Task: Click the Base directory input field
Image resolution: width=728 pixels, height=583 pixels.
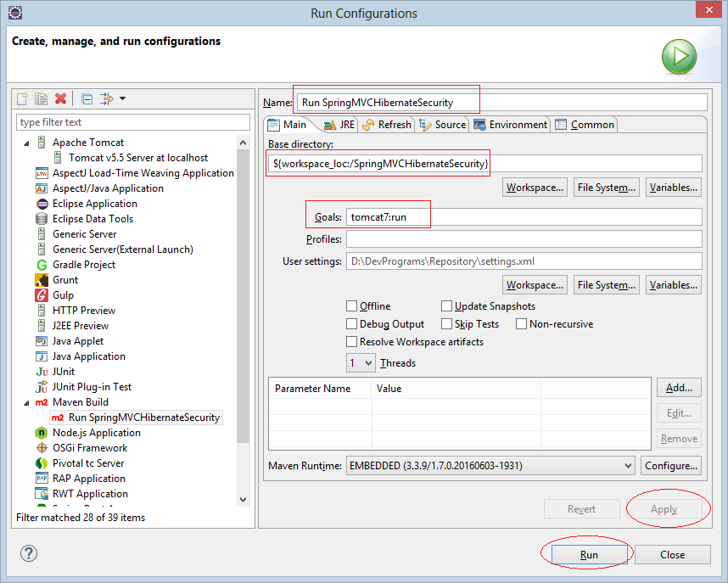Action: [x=484, y=164]
